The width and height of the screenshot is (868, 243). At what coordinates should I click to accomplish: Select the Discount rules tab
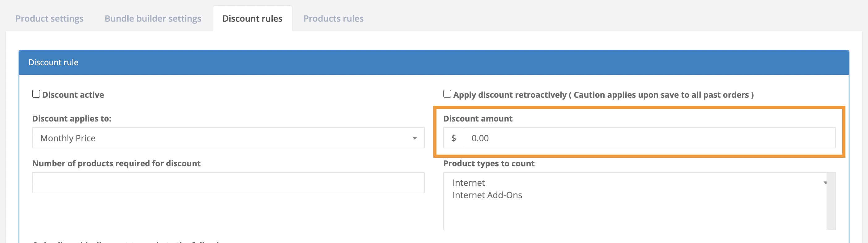coord(252,19)
